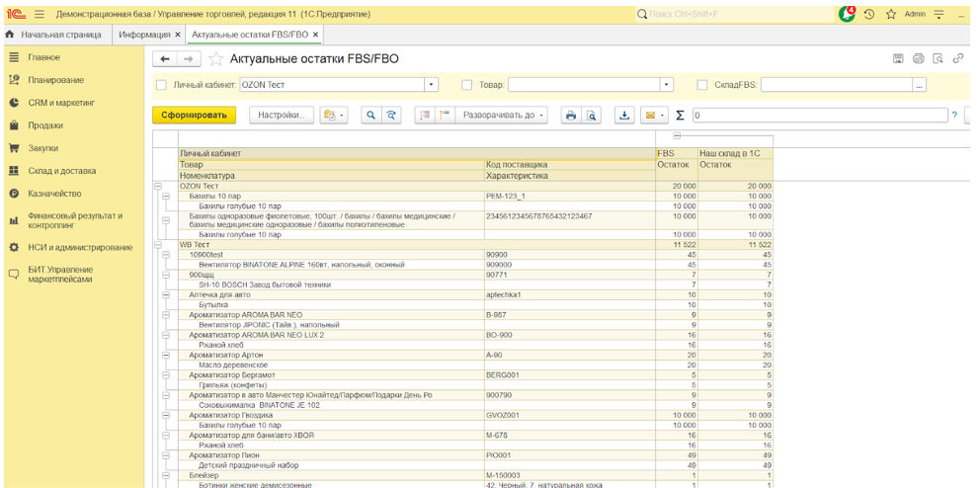Expand the Разворачивать до dropdown
The width and height of the screenshot is (980, 488).
point(503,116)
